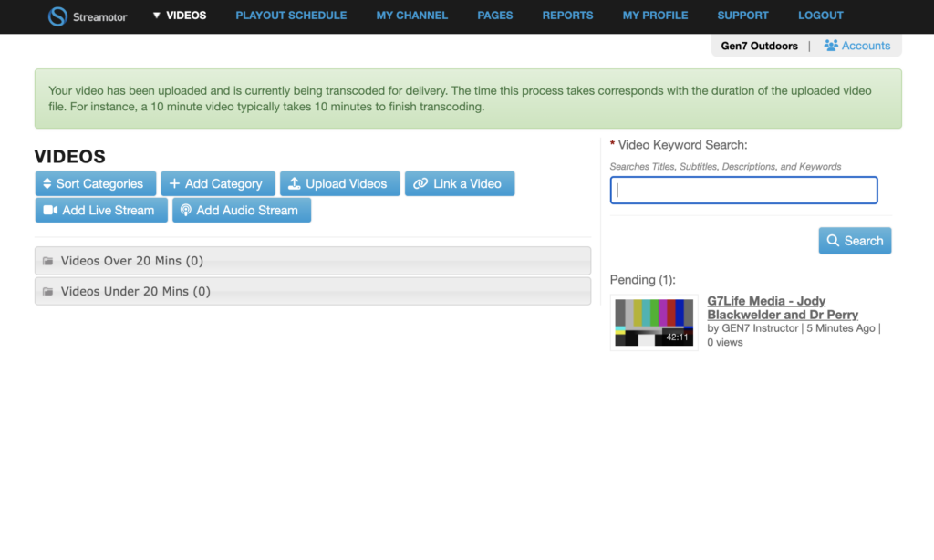Focus the Video Keyword Search field

coord(743,191)
